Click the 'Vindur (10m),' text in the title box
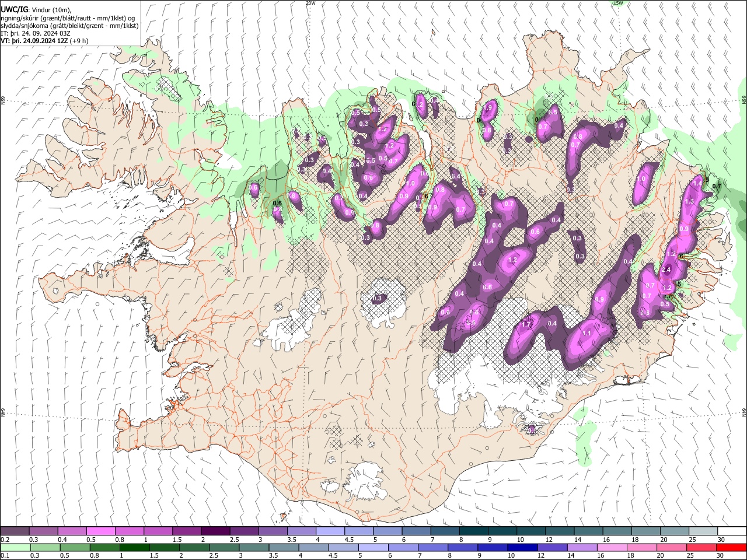 click(51, 9)
